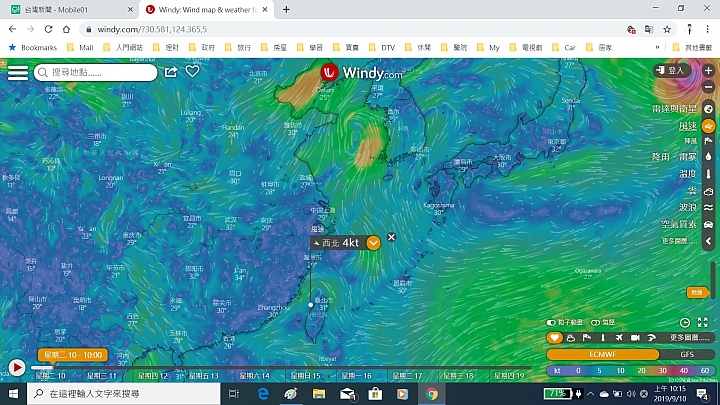The width and height of the screenshot is (720, 405).
Task: Switch to the GFS model
Action: pyautogui.click(x=687, y=354)
